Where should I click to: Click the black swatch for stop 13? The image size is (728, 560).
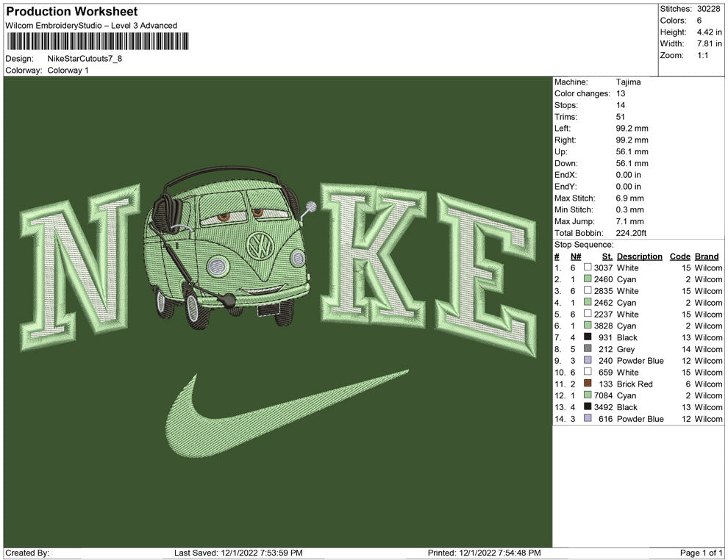coord(588,406)
